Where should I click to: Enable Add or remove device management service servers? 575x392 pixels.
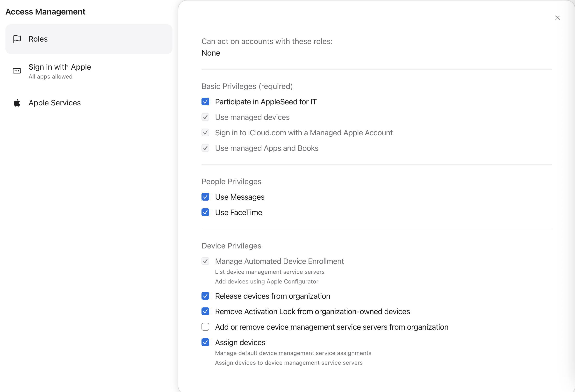205,327
